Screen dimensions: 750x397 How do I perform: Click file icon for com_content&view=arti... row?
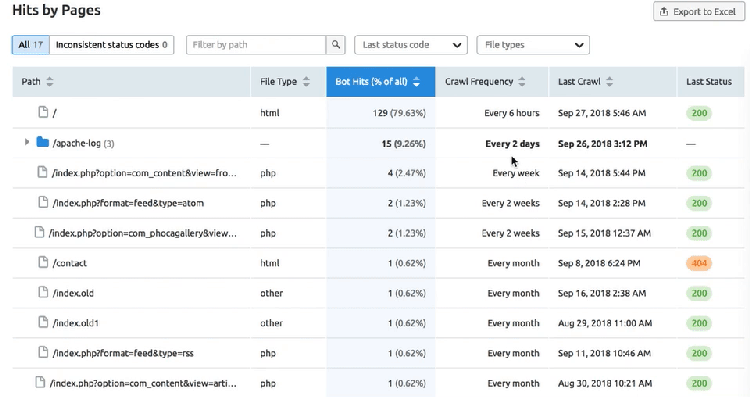(40, 383)
